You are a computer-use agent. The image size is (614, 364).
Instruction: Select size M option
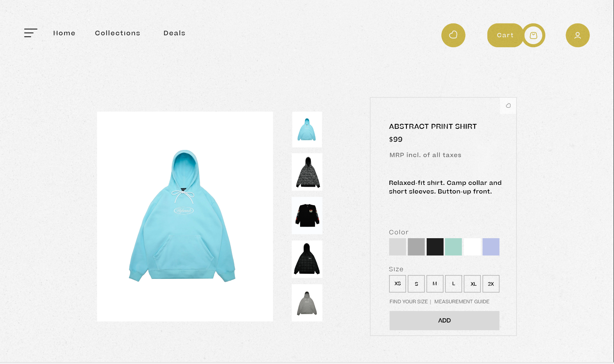click(x=435, y=284)
